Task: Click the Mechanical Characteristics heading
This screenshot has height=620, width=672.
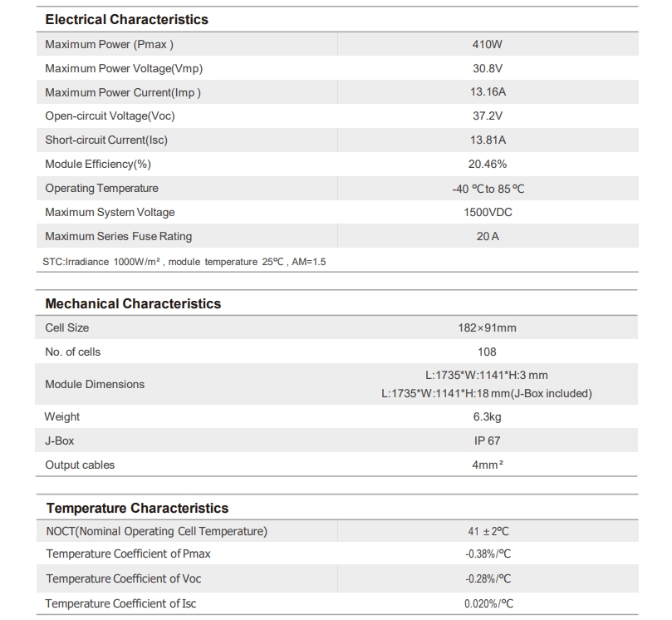Action: [133, 303]
